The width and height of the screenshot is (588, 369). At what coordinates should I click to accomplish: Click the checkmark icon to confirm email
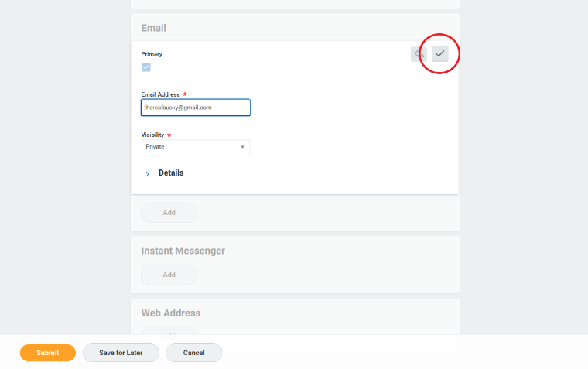440,54
